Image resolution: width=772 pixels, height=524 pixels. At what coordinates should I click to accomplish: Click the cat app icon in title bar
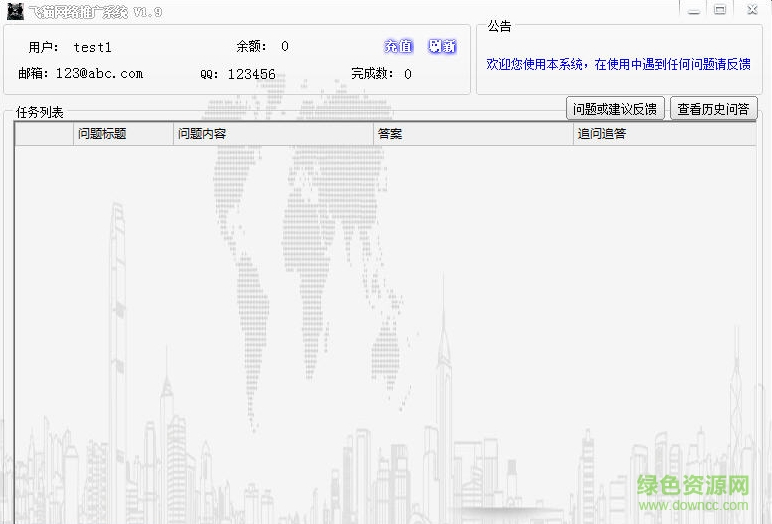pos(15,12)
